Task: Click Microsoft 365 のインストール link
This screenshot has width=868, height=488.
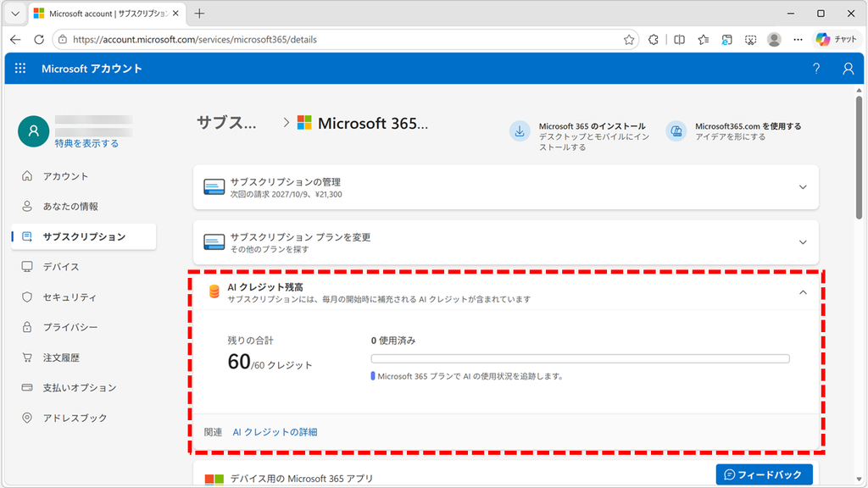Action: (592, 126)
